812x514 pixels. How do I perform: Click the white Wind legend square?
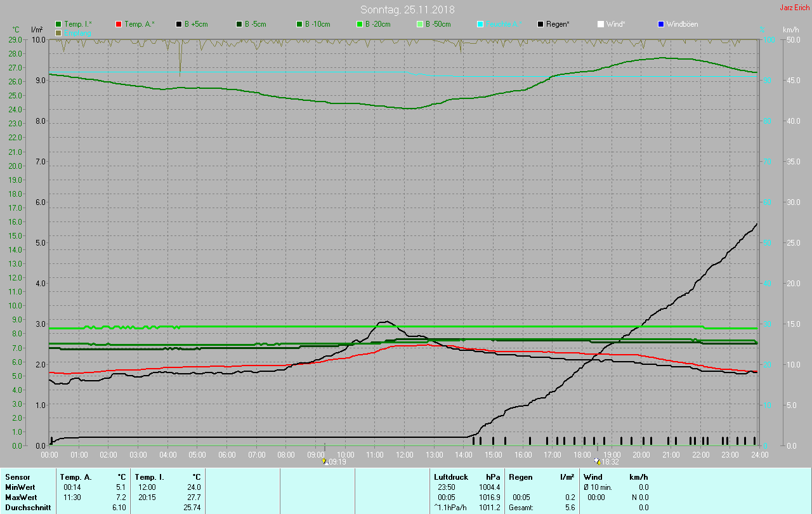click(601, 24)
